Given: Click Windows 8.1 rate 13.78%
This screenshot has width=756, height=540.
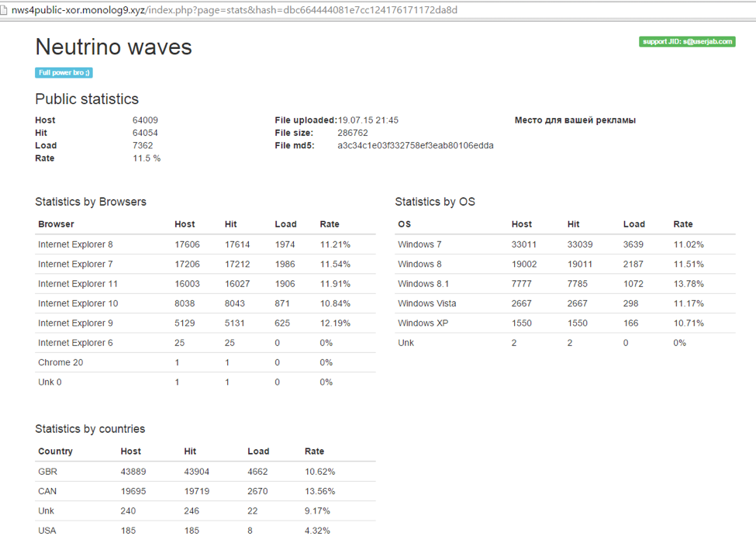Looking at the screenshot, I should coord(689,284).
